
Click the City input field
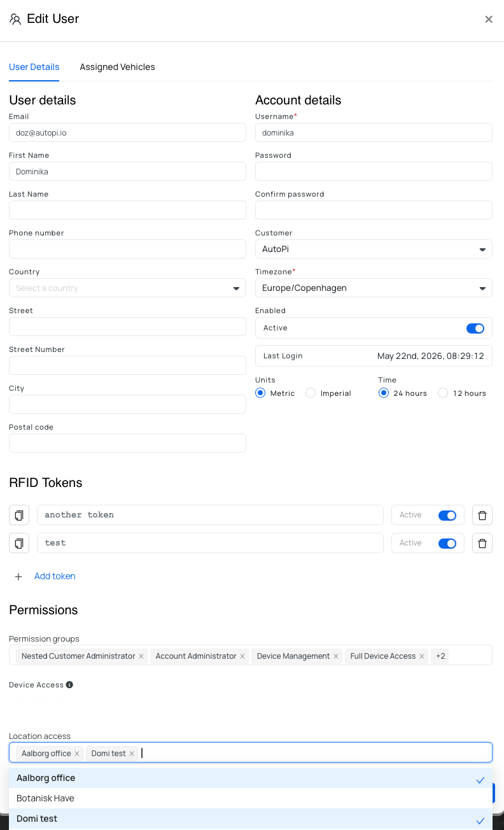coord(127,405)
